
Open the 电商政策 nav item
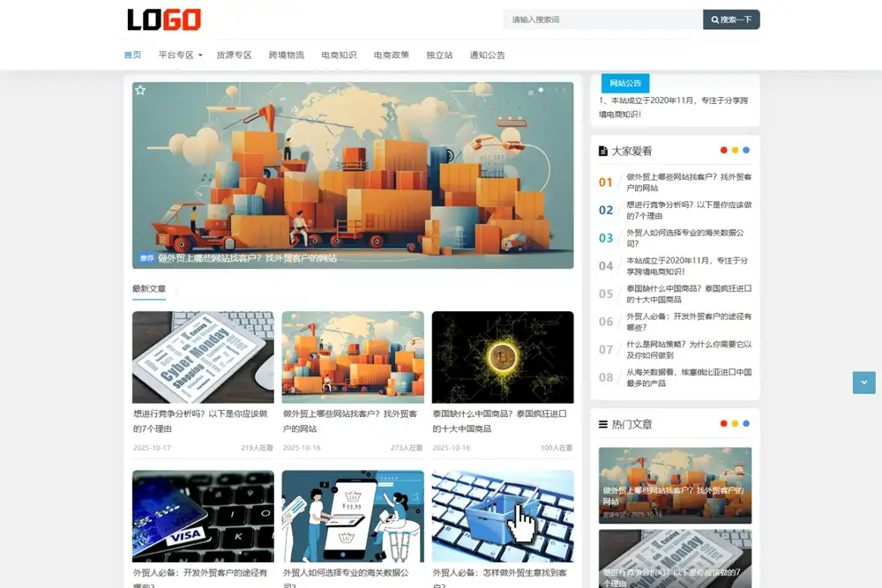[392, 55]
